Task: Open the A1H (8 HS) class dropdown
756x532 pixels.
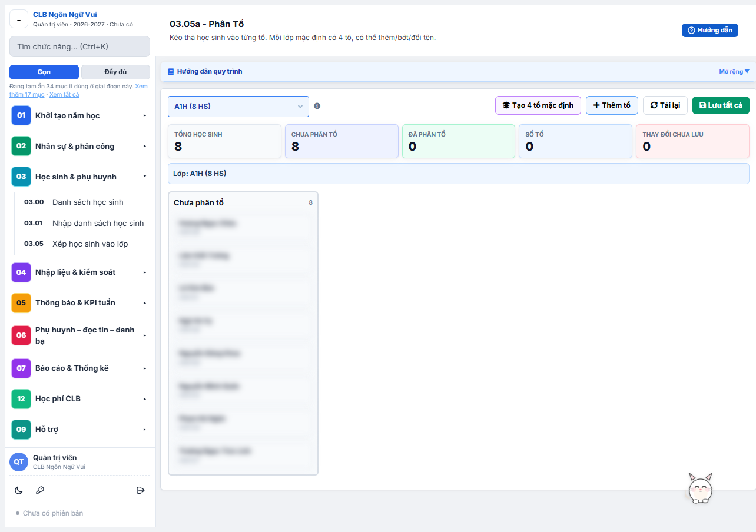Action: coord(238,107)
